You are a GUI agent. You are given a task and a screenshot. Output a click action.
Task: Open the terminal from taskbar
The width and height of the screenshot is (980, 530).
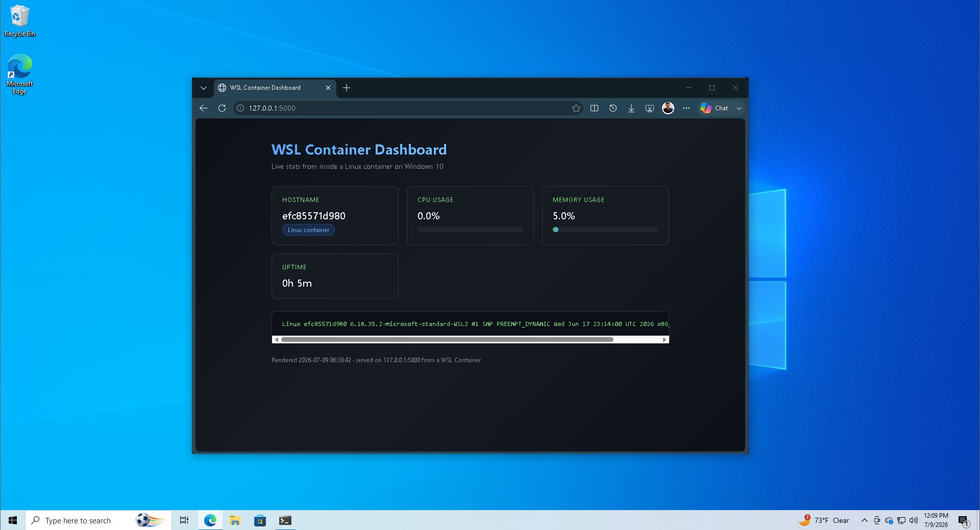tap(285, 520)
